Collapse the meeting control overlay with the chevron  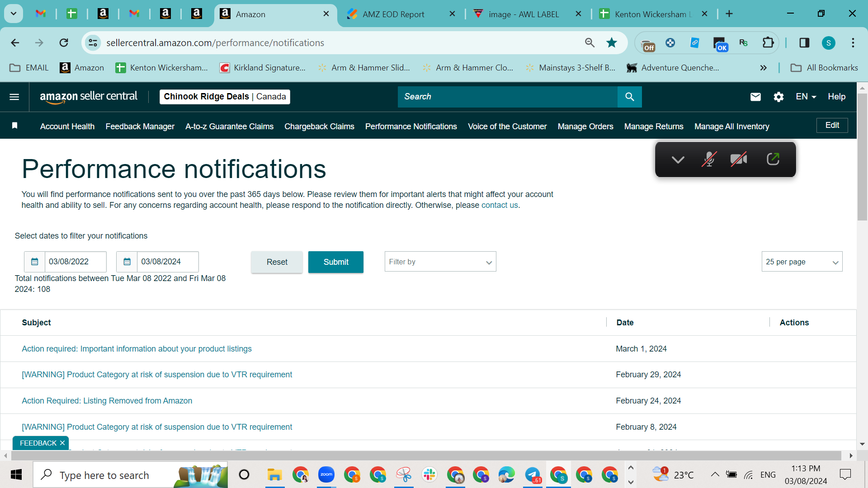pos(678,159)
